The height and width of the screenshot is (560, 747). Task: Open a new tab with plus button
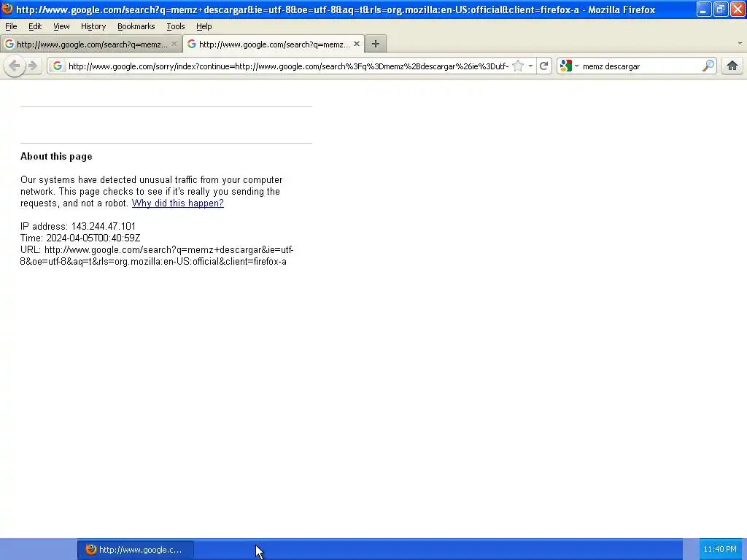376,44
